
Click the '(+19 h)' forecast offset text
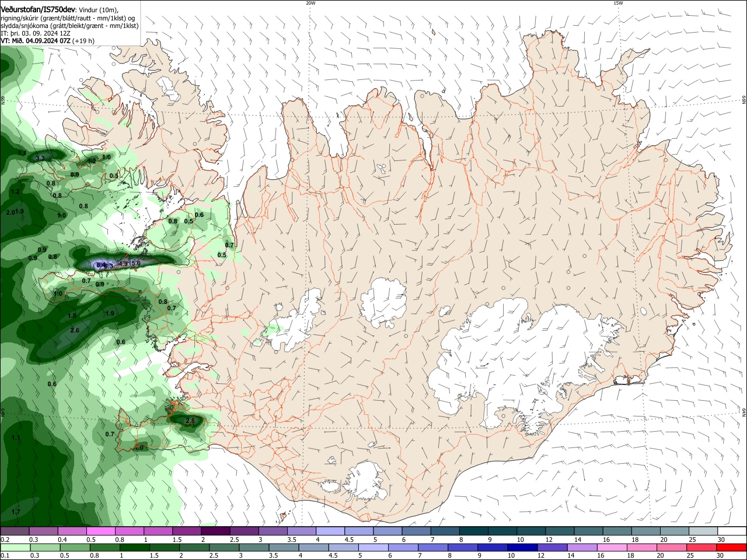click(x=83, y=41)
